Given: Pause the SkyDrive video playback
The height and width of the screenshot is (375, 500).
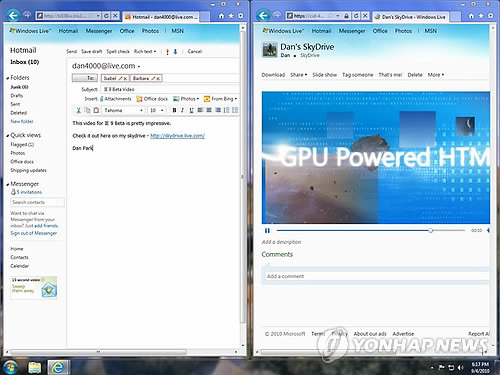Looking at the screenshot, I should pos(267,231).
